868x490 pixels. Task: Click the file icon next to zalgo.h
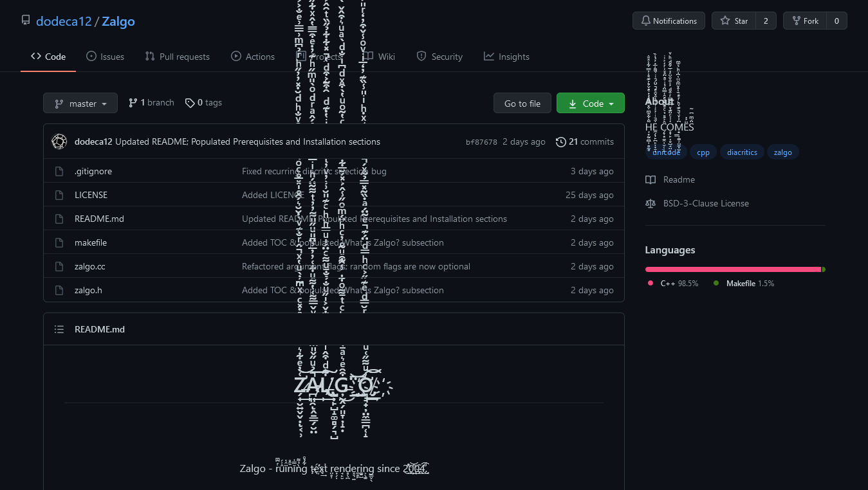coord(59,290)
